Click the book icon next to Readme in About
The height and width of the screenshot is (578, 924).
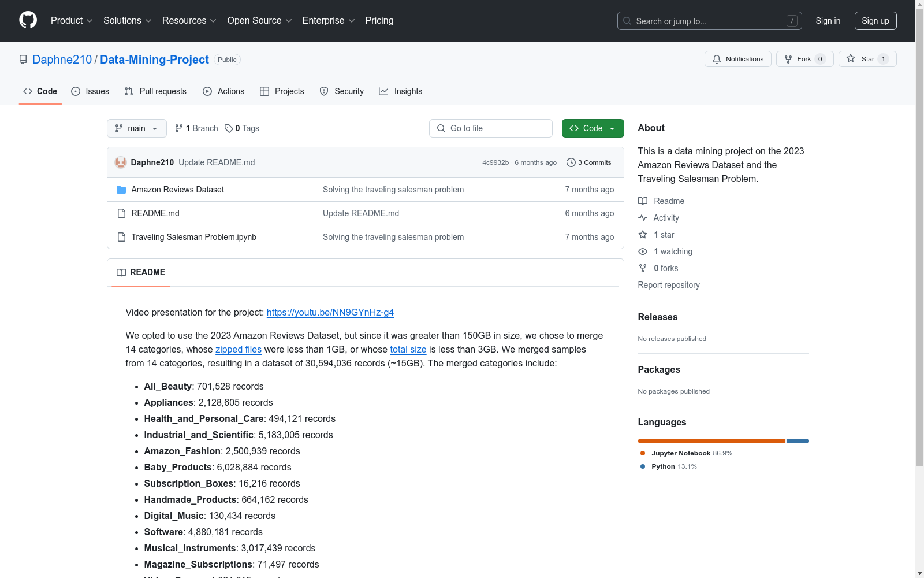click(x=643, y=201)
